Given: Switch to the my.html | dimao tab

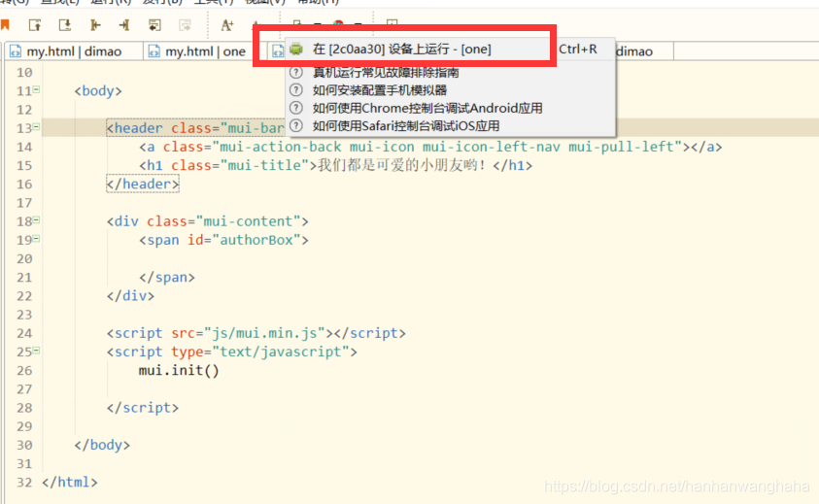Looking at the screenshot, I should pyautogui.click(x=74, y=51).
